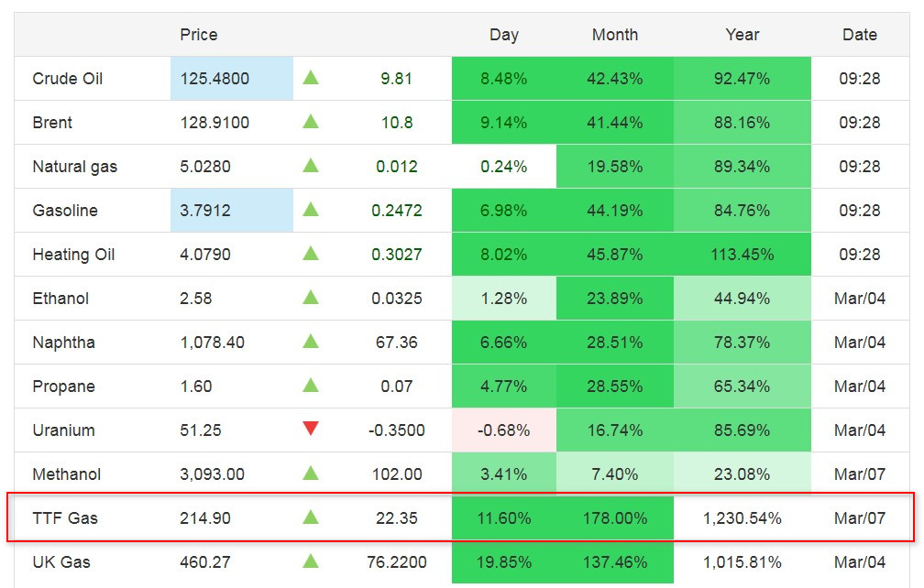The image size is (924, 588).
Task: Sort by the Month column header
Action: coord(614,35)
